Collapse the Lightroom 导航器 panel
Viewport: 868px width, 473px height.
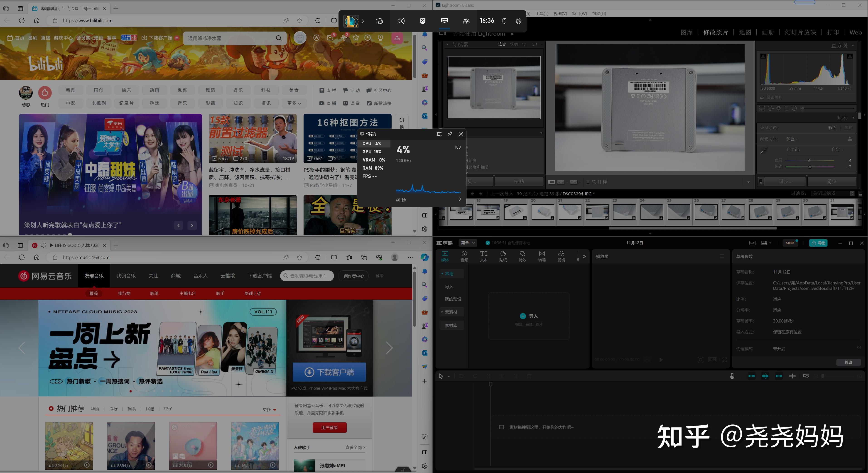coord(447,44)
